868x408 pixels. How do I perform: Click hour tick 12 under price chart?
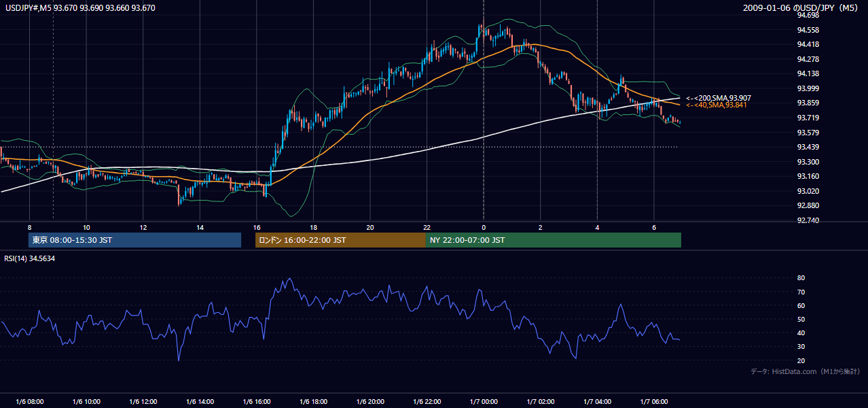point(143,227)
